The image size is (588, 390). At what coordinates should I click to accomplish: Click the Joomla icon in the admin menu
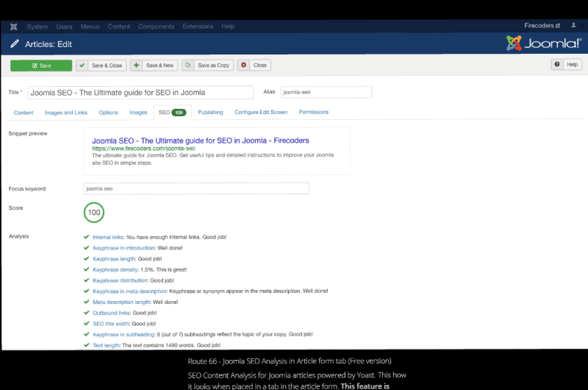pyautogui.click(x=14, y=26)
